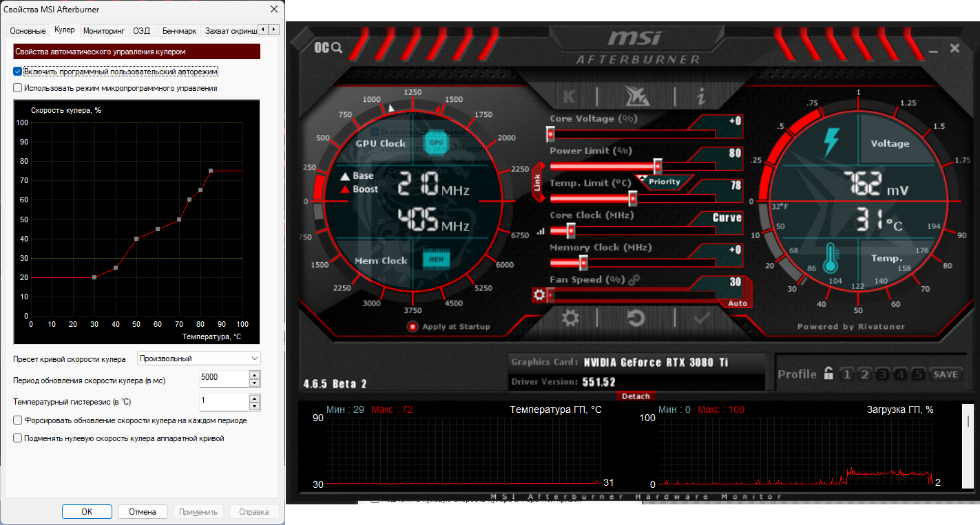Viewport: 980px width, 525px height.
Task: Click the Отмена button
Action: (x=143, y=511)
